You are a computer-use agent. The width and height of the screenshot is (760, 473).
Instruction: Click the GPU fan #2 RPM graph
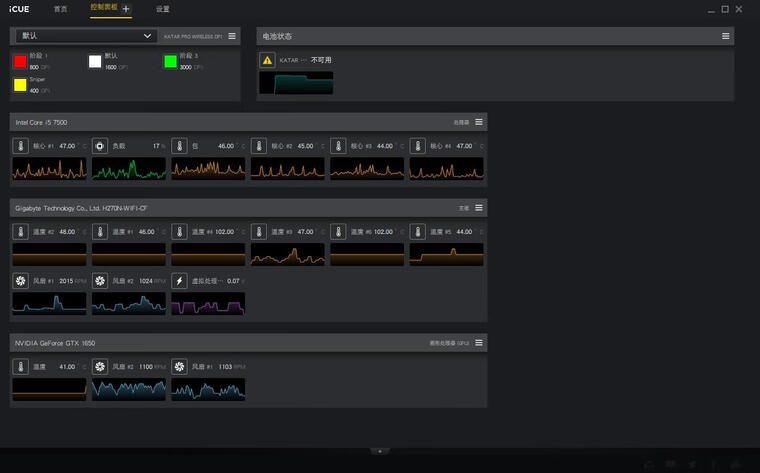(x=129, y=389)
